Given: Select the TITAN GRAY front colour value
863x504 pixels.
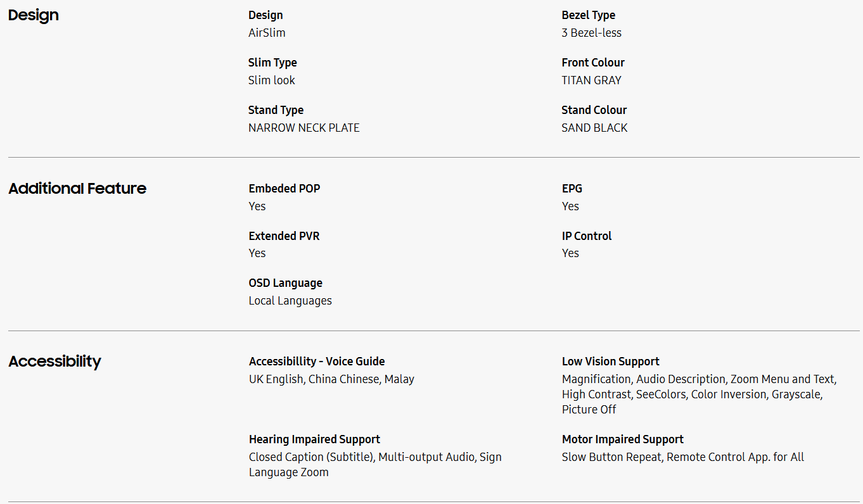Looking at the screenshot, I should click(x=591, y=80).
